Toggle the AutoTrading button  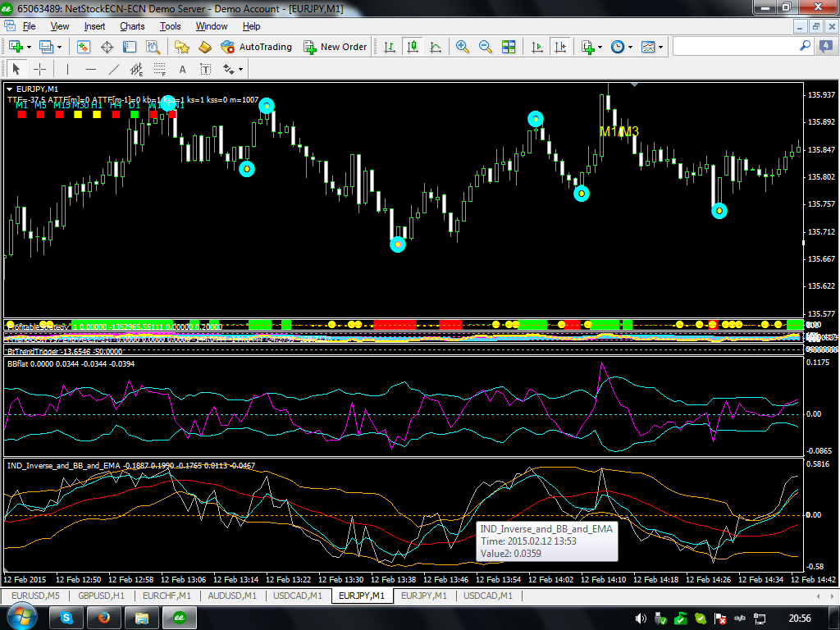point(256,47)
